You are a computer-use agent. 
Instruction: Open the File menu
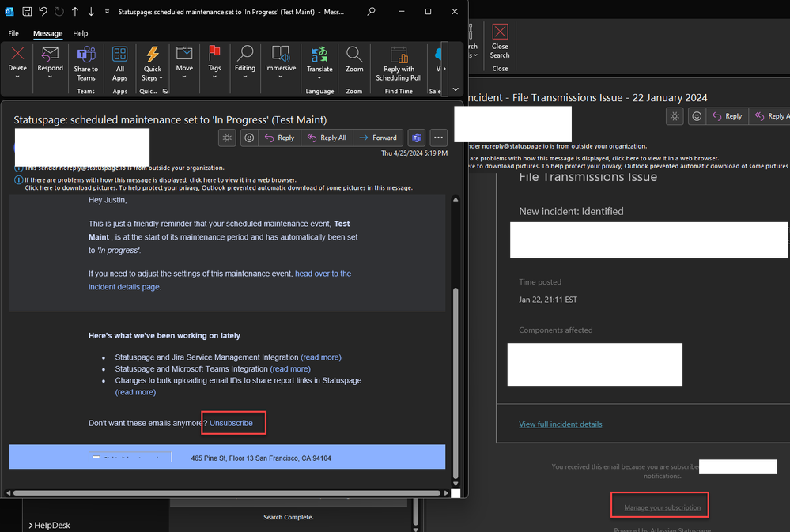coord(13,33)
